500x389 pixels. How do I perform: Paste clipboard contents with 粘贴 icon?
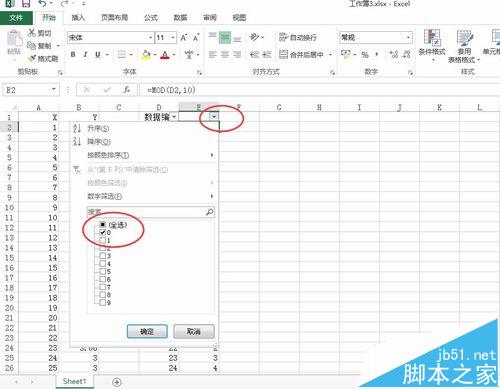click(14, 42)
